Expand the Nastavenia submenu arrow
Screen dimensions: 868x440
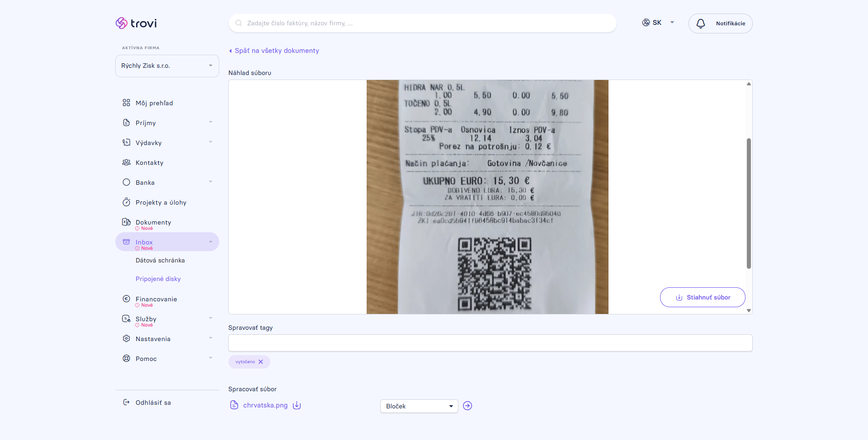(211, 338)
